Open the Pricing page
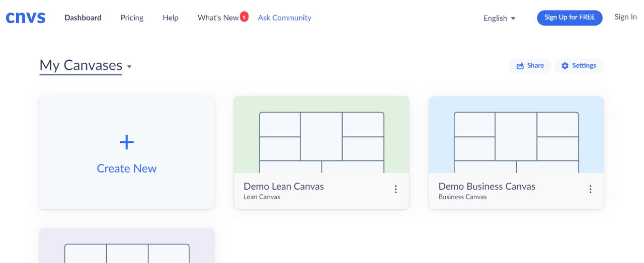 (132, 18)
